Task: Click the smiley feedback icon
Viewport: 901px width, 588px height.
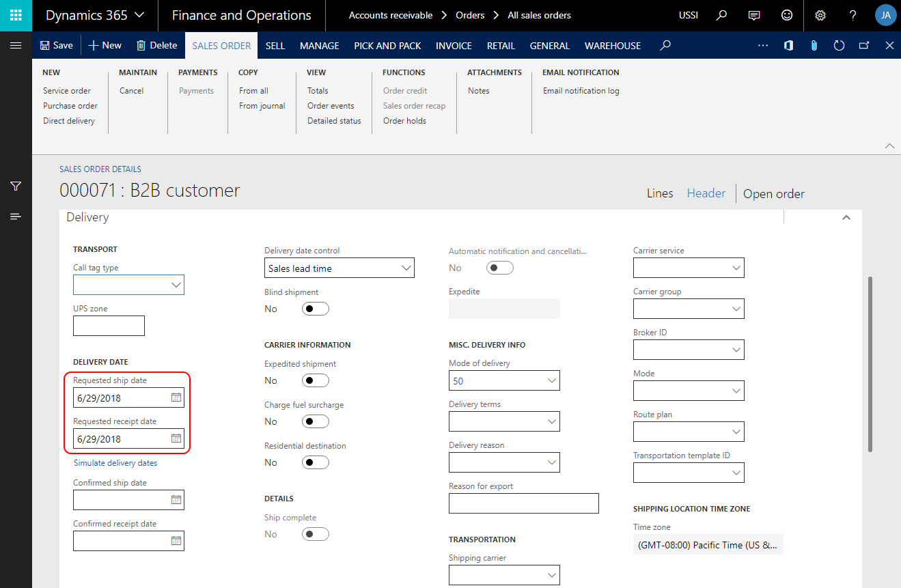Action: coord(788,15)
